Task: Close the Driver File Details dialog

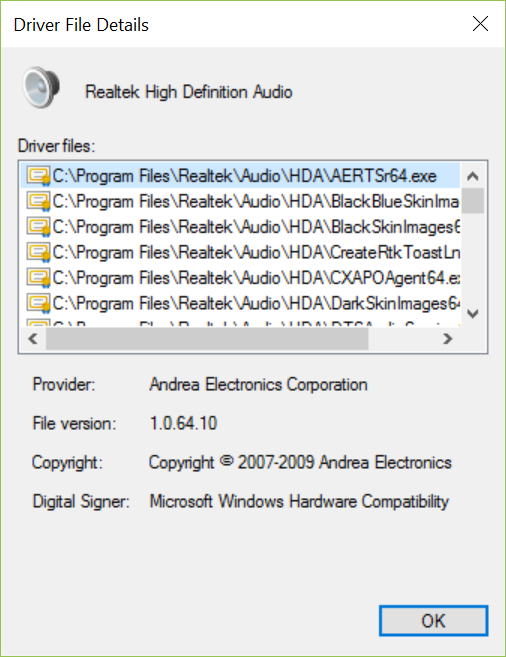Action: pos(480,24)
